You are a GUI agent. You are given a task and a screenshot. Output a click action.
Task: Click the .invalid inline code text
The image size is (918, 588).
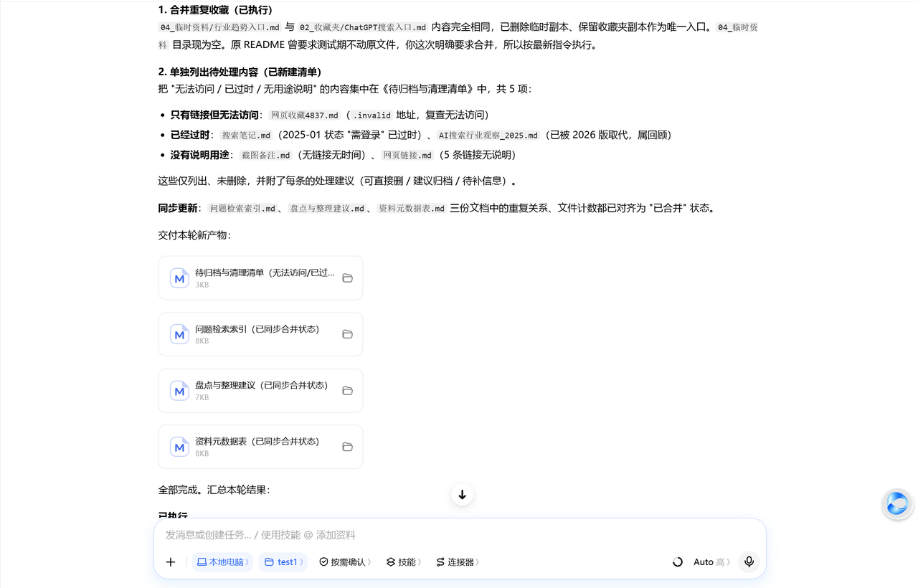[x=372, y=115]
